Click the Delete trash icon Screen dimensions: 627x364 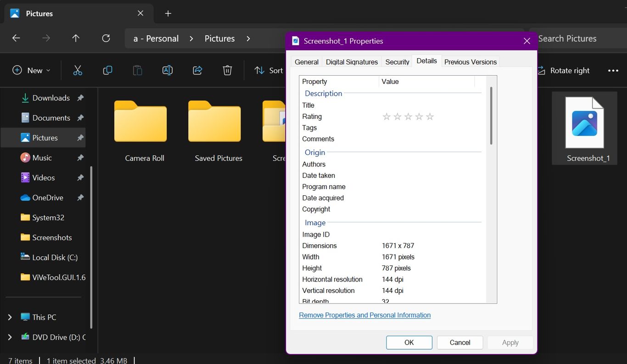tap(227, 70)
